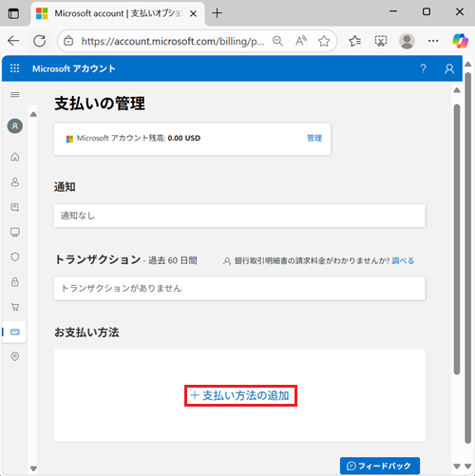Click the address bar URL
The width and height of the screenshot is (475, 476).
[x=173, y=41]
